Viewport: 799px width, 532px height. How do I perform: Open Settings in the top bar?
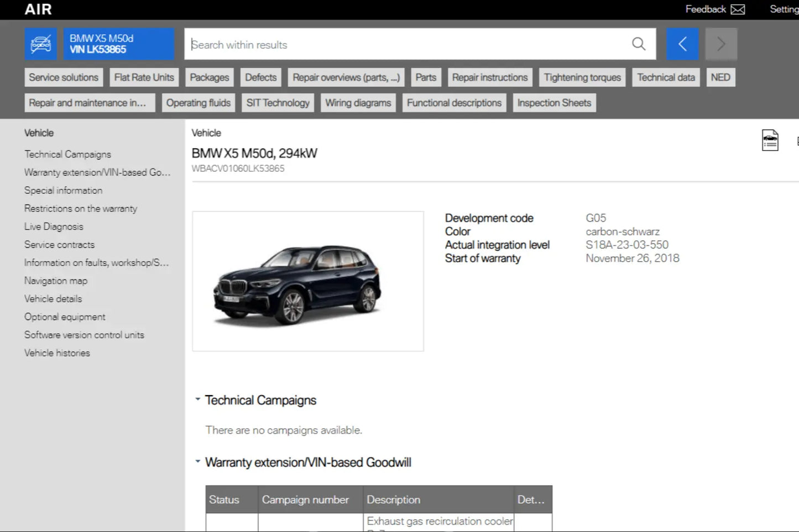pos(785,9)
